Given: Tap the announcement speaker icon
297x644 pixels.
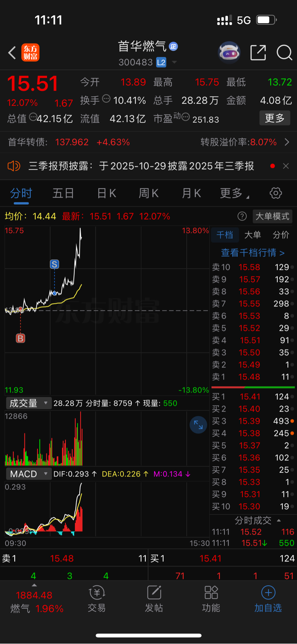Looking at the screenshot, I should [14, 166].
